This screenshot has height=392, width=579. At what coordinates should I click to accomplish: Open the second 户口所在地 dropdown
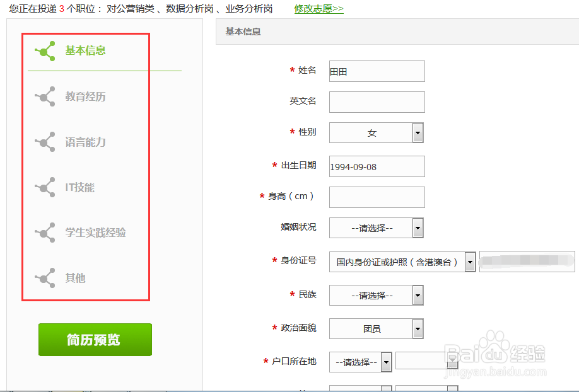(426, 360)
